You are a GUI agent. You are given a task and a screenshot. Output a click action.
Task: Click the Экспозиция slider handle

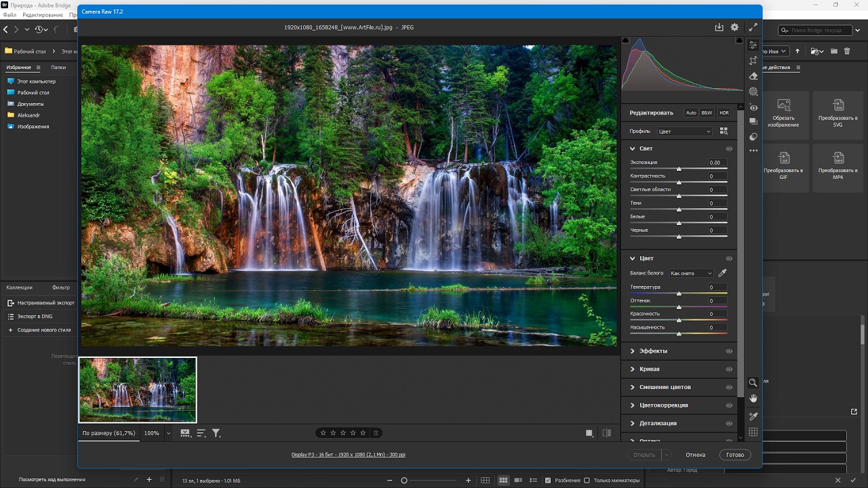(679, 169)
